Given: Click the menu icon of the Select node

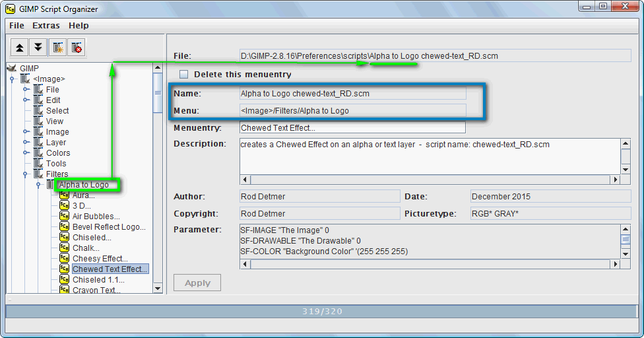Looking at the screenshot, I should (38, 110).
